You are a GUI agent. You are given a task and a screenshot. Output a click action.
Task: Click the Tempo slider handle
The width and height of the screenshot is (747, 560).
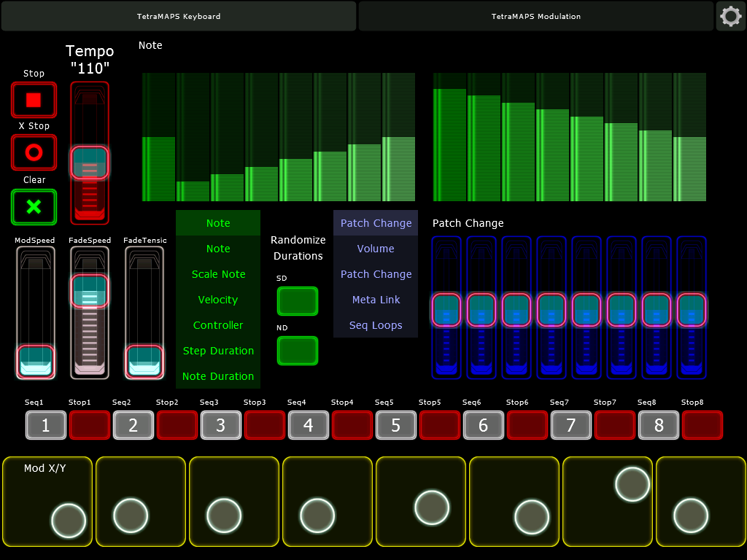click(x=90, y=163)
